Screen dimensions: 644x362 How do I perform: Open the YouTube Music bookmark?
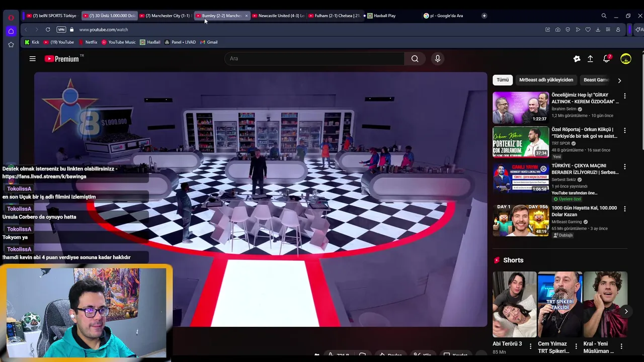[x=119, y=42]
